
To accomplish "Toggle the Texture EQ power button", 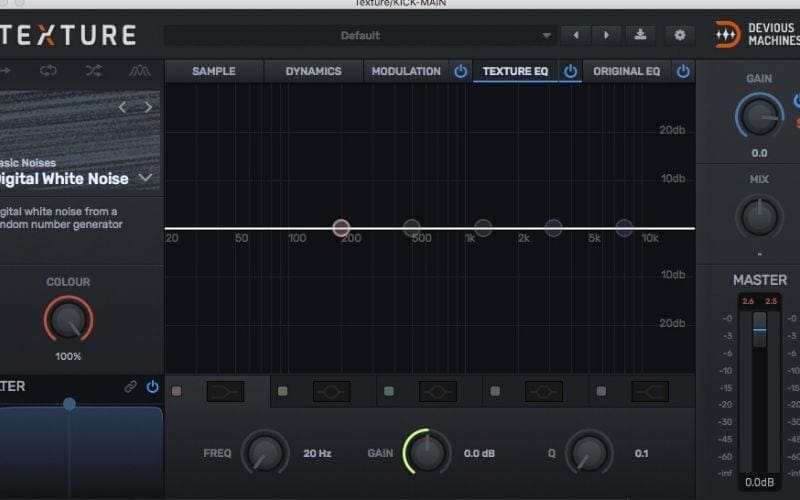I will 570,71.
